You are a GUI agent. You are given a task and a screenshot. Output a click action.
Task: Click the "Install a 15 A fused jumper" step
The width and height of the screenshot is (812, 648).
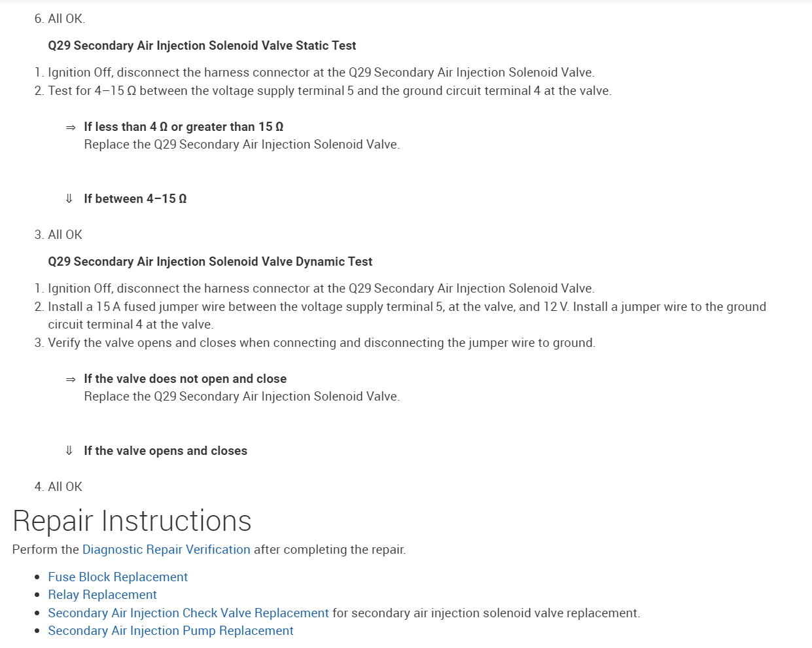coord(406,306)
